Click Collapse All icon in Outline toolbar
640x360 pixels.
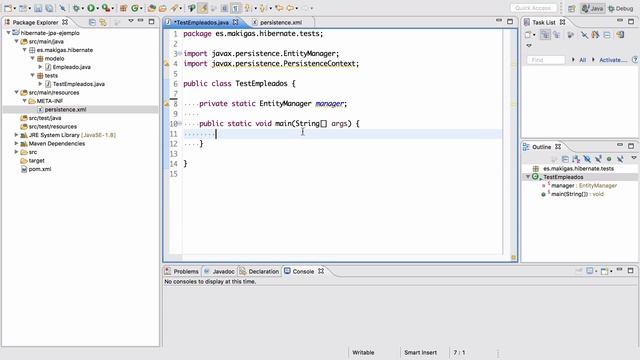(565, 159)
